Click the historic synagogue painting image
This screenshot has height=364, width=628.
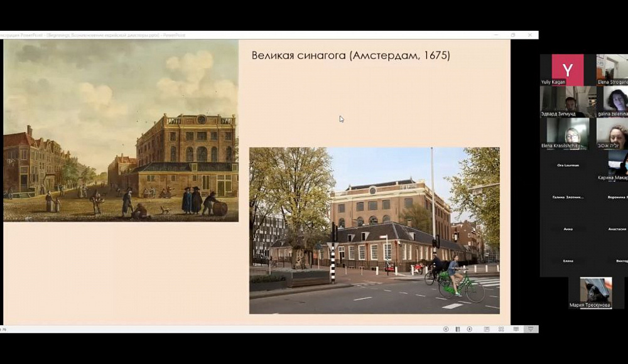(x=121, y=130)
